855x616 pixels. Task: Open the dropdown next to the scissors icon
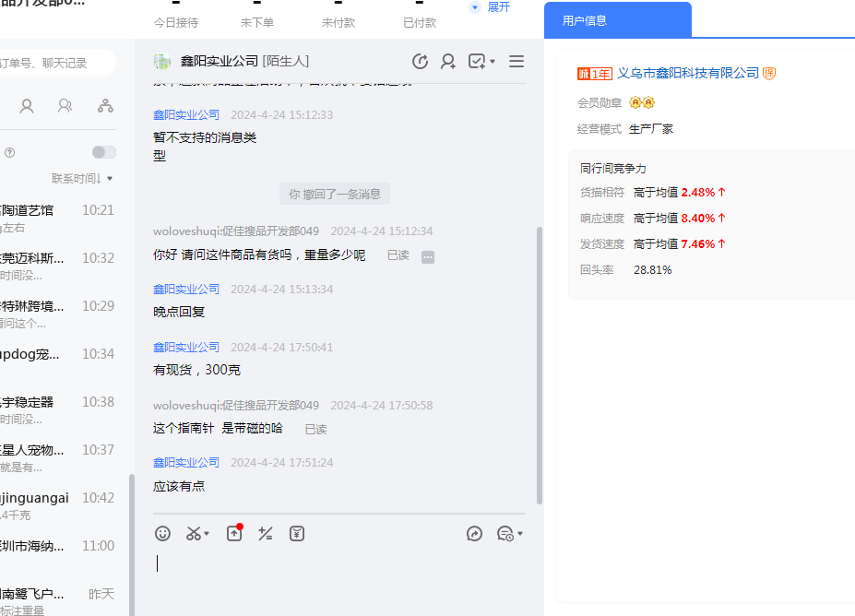(208, 534)
